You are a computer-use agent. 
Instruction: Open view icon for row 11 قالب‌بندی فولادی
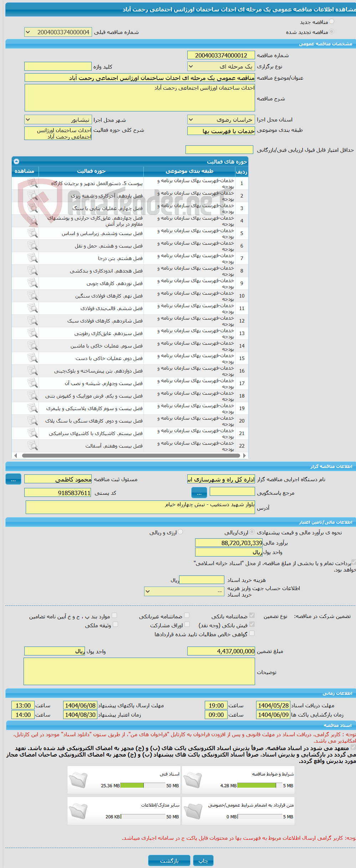coord(32,308)
